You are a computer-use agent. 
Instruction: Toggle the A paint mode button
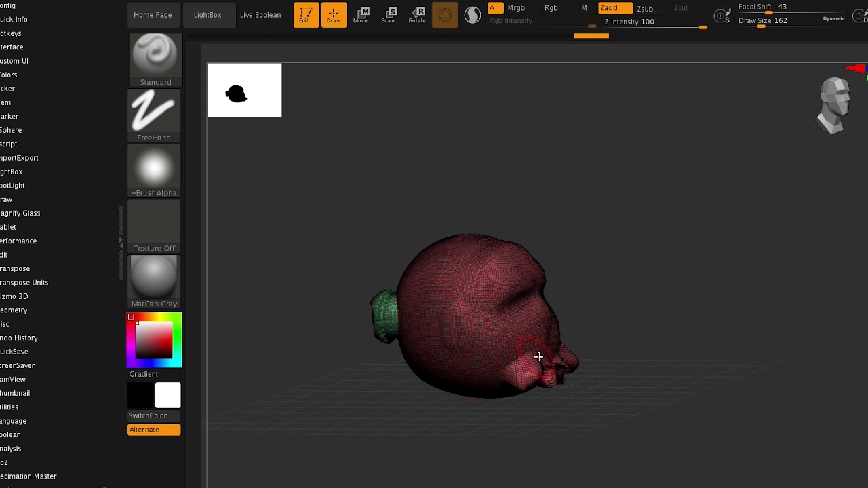496,8
